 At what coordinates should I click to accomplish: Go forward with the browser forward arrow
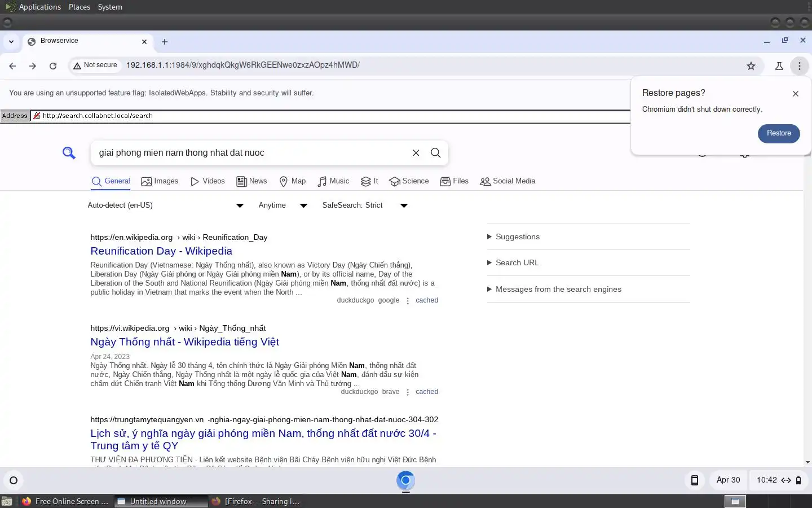coord(33,66)
